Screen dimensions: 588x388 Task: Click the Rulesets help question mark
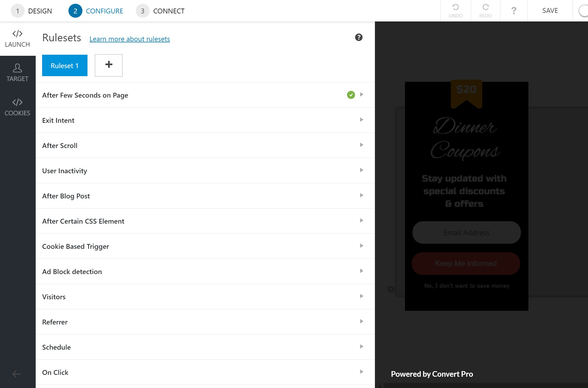click(359, 37)
